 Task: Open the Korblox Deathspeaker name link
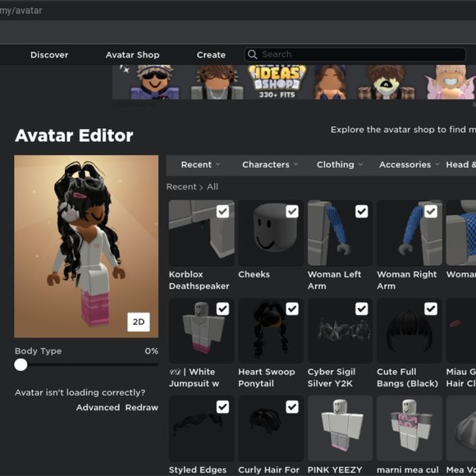(199, 280)
